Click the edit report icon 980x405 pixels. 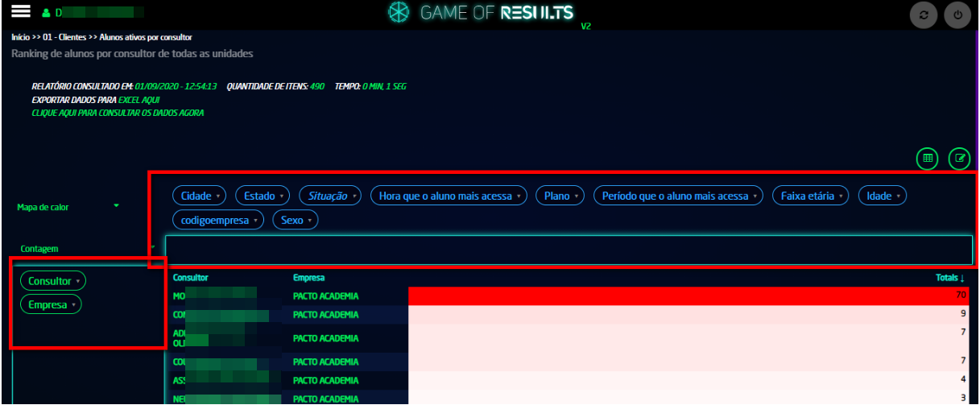click(x=959, y=159)
